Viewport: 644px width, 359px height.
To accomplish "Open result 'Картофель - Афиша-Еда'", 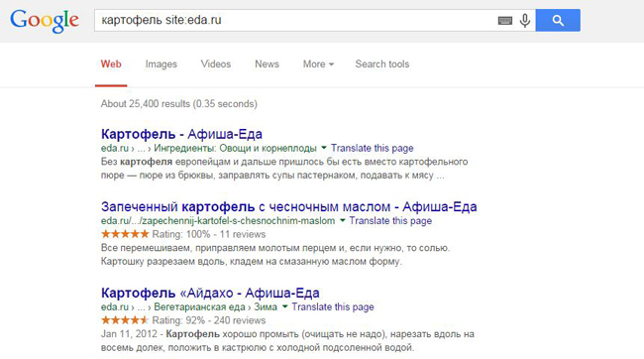I will coord(181,134).
